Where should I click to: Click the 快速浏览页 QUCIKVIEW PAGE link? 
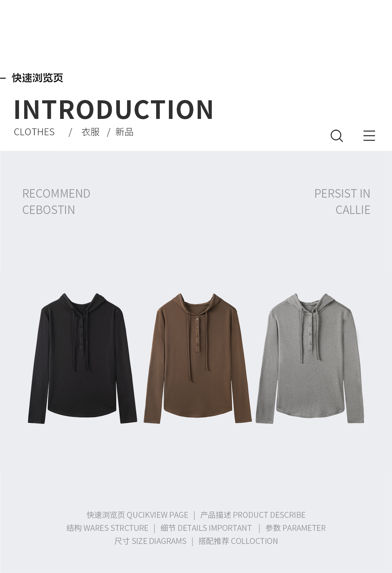point(137,515)
